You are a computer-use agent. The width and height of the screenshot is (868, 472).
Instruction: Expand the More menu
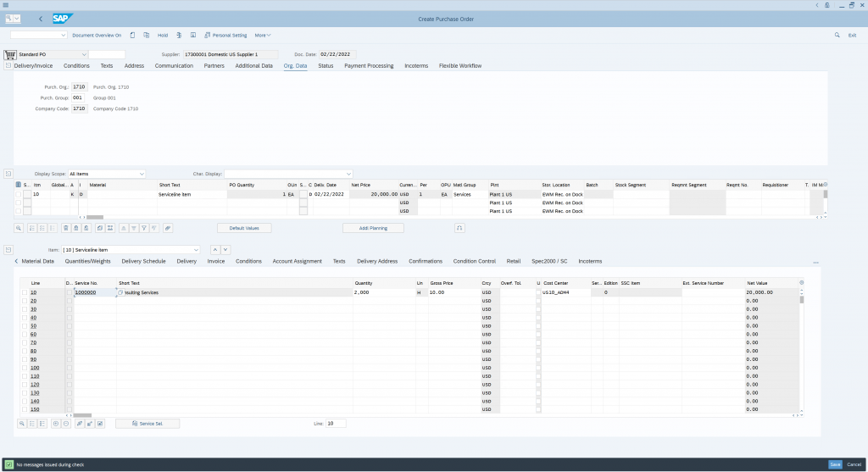point(263,35)
